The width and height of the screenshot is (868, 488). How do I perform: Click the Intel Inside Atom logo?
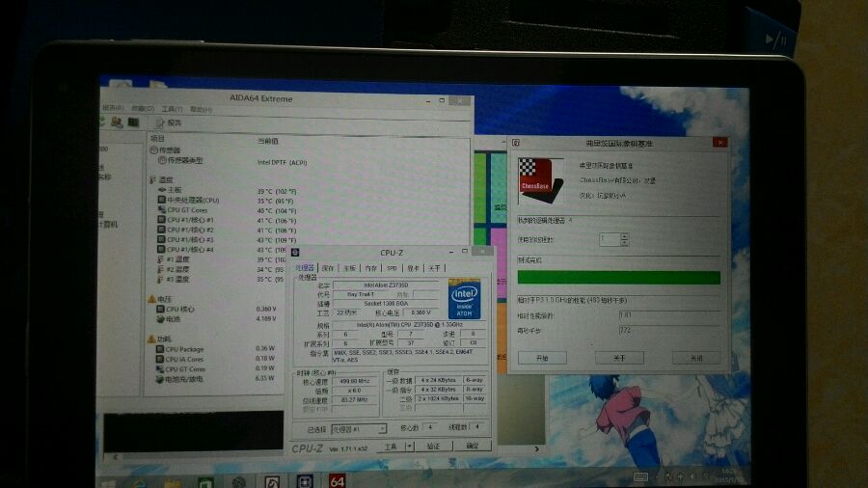tap(464, 299)
